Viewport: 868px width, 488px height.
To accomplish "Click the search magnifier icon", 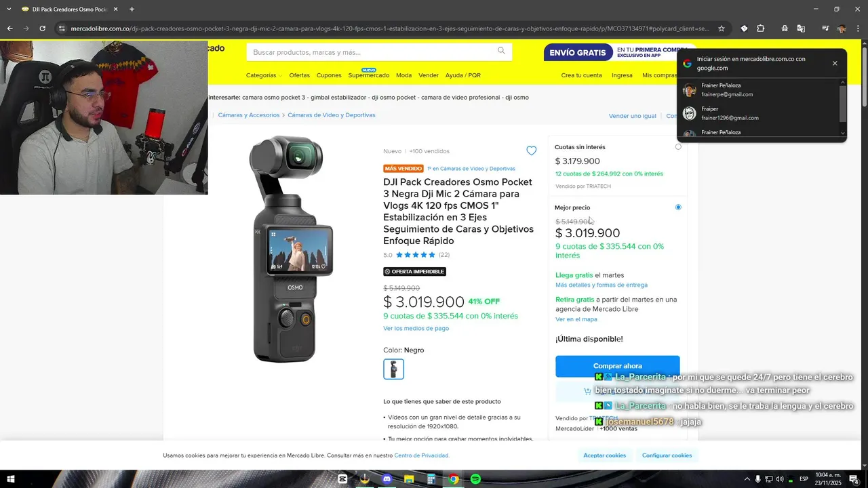I will (x=501, y=51).
